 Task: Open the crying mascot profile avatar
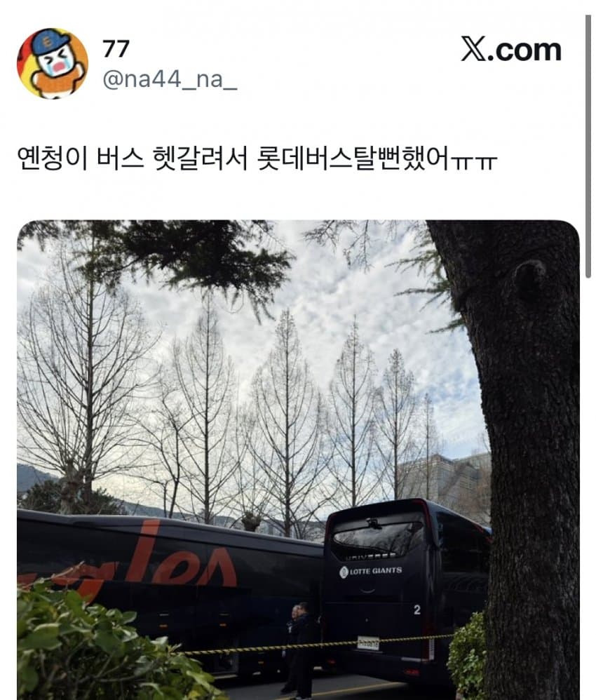tap(52, 63)
